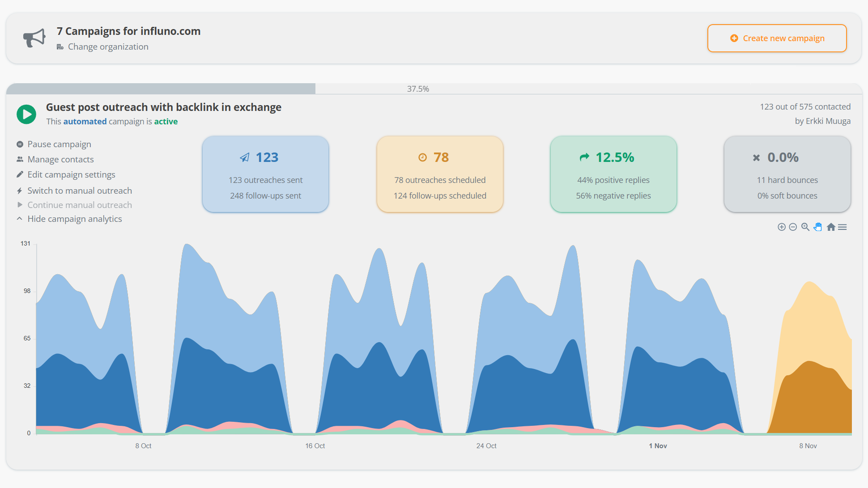
Task: Open Manage contacts
Action: point(60,159)
